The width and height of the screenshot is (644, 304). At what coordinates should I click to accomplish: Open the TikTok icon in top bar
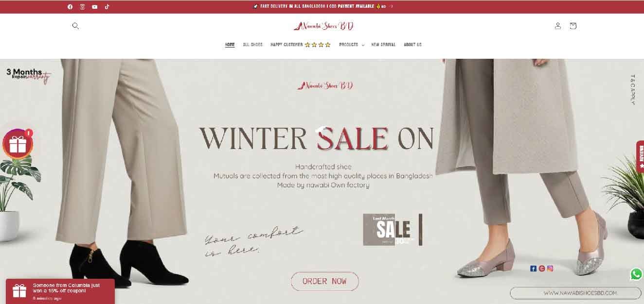107,7
